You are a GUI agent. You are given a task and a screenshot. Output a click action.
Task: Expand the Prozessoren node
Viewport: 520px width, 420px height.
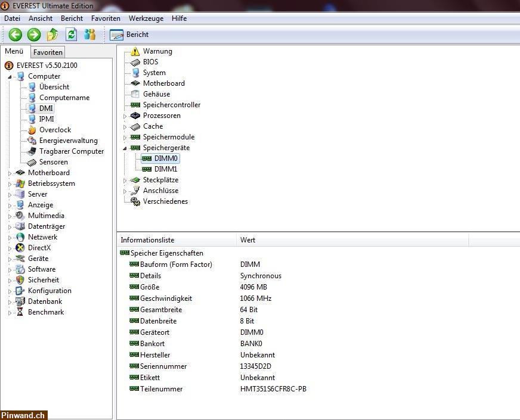125,116
